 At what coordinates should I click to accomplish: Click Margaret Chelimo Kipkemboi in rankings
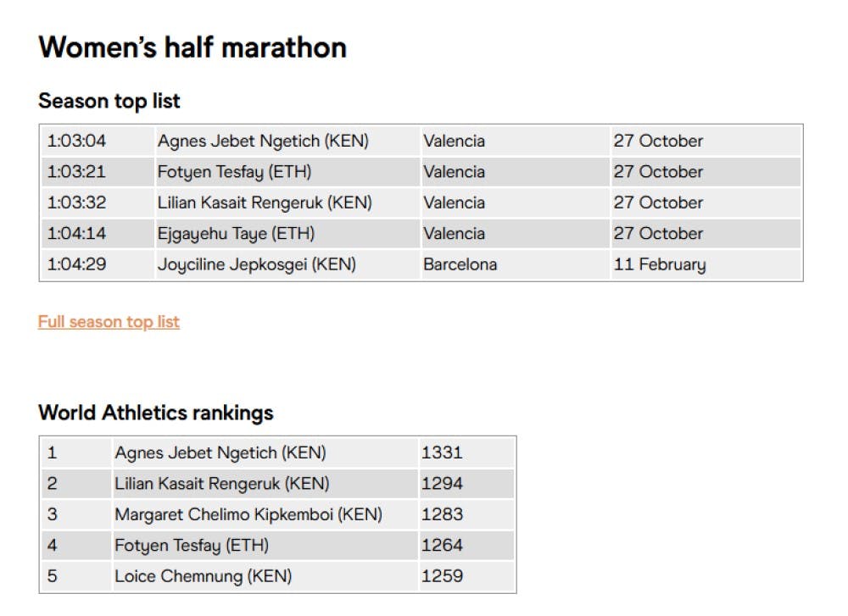pyautogui.click(x=248, y=514)
